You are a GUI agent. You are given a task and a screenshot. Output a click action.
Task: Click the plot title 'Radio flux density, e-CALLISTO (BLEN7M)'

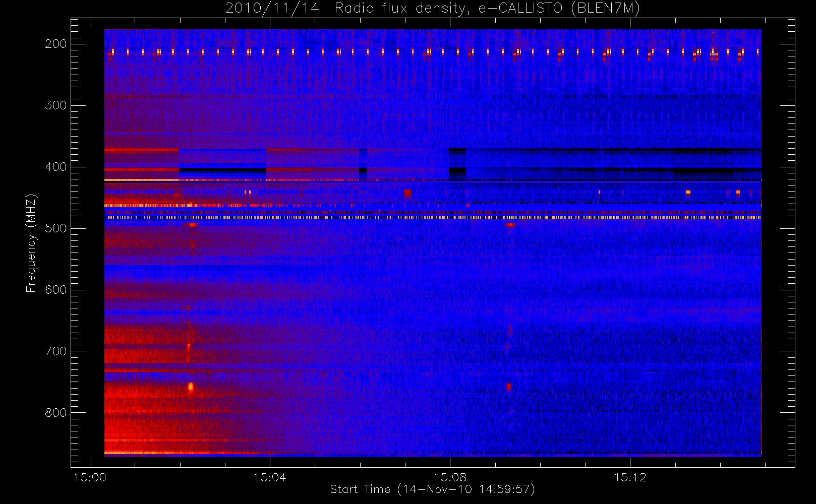point(487,8)
